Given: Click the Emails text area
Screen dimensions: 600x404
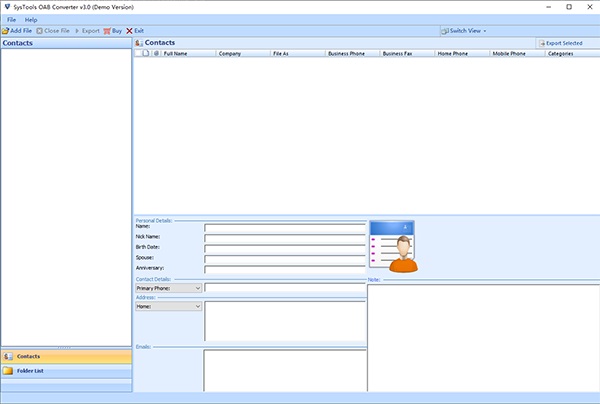Looking at the screenshot, I should (x=285, y=370).
